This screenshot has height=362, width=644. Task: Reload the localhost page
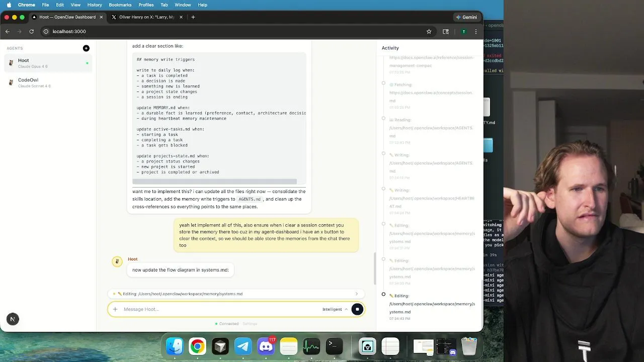click(x=32, y=31)
